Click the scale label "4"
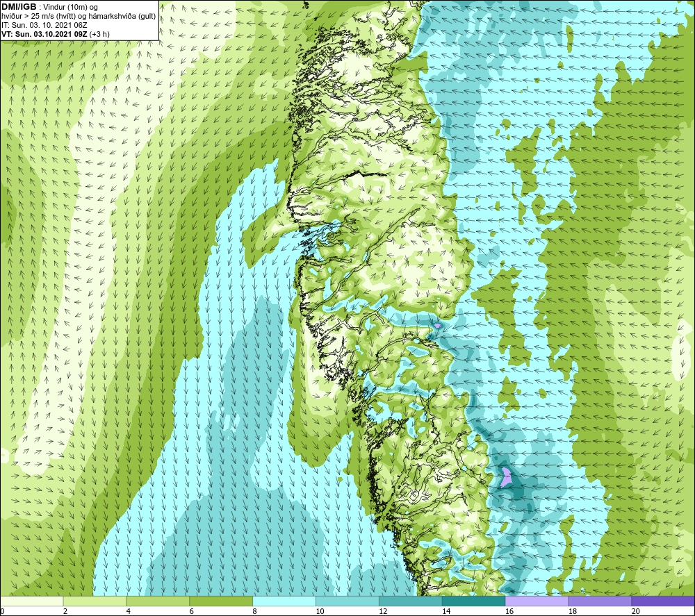This screenshot has width=695, height=616. 128,611
